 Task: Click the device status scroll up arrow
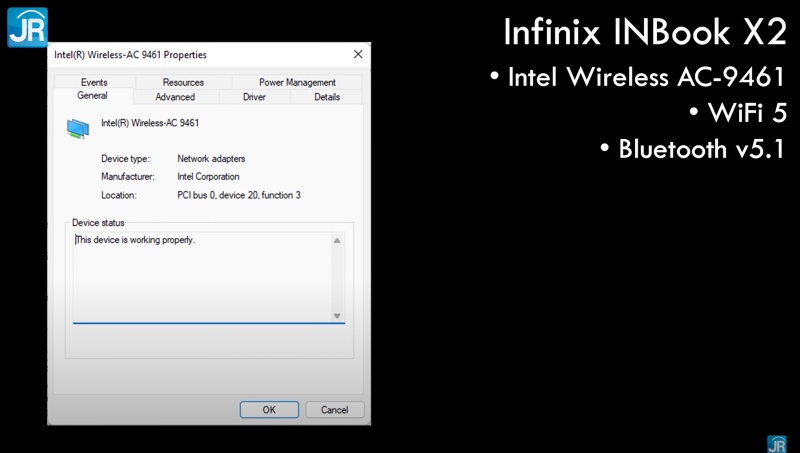(337, 241)
